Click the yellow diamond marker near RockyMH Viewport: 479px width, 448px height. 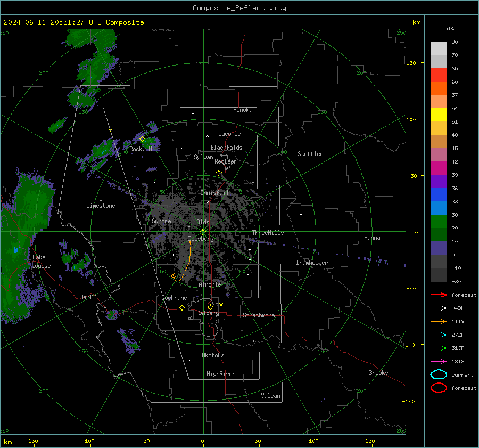(x=142, y=139)
